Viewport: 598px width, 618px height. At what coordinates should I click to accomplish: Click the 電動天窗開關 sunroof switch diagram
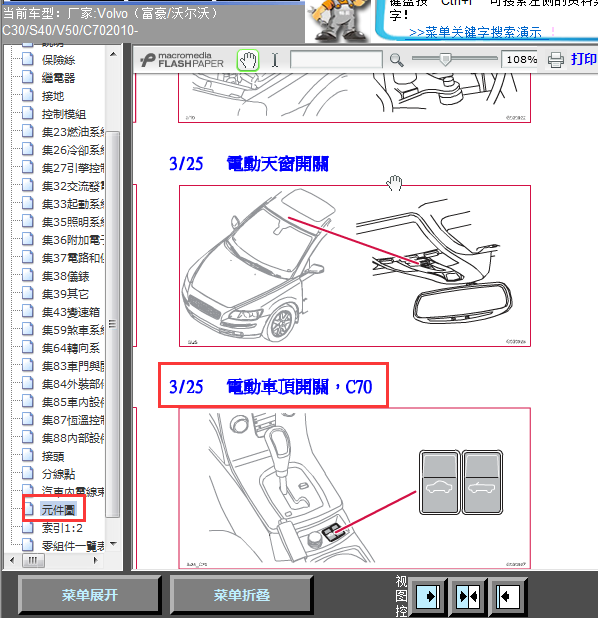(355, 266)
